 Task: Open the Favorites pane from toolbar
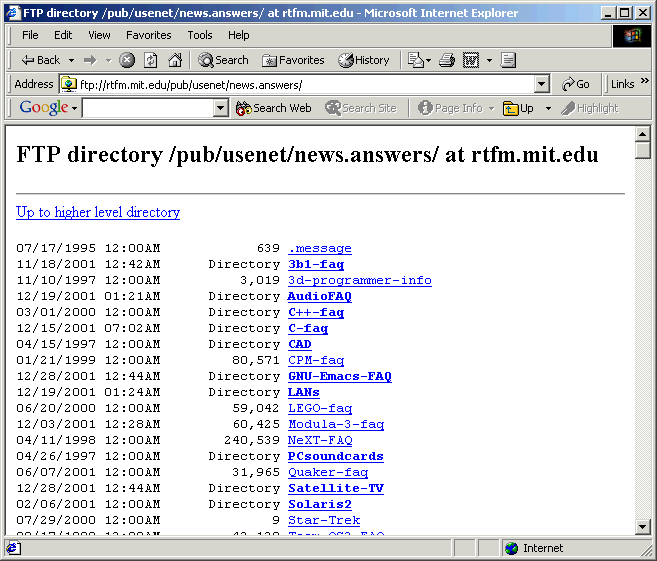click(293, 60)
